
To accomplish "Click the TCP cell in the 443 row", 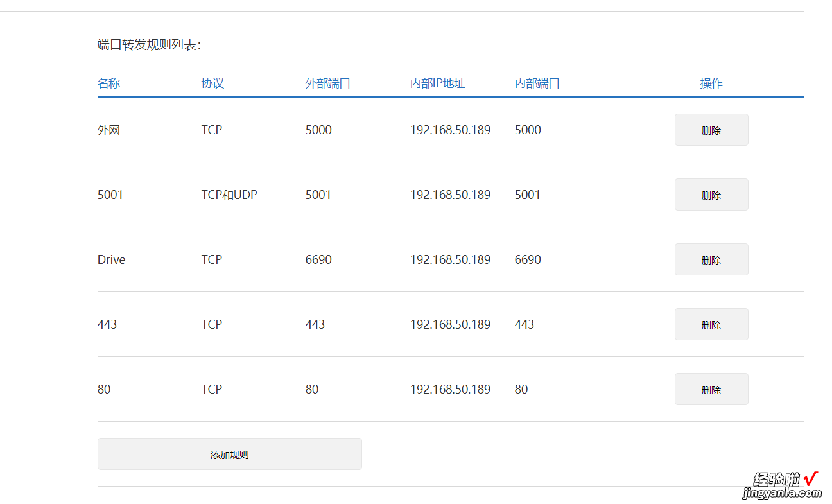I will coord(212,324).
